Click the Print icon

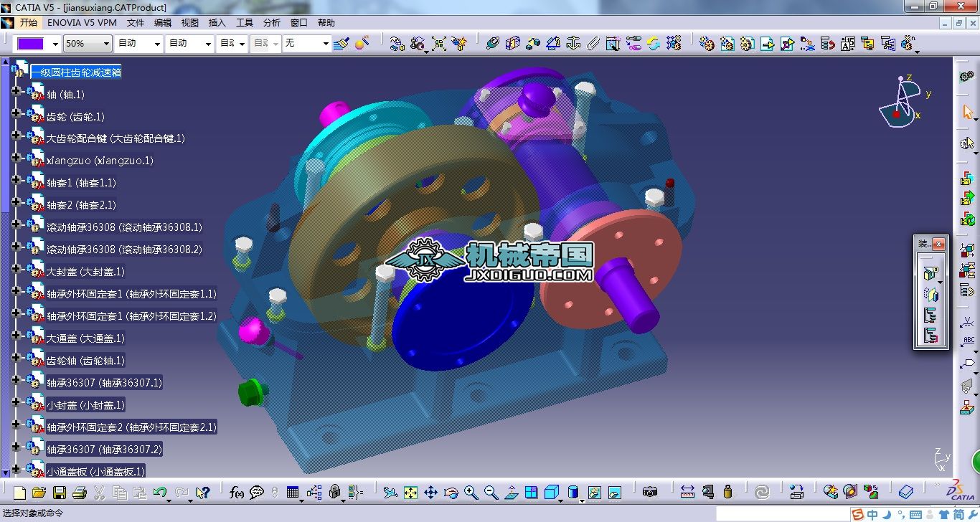80,493
